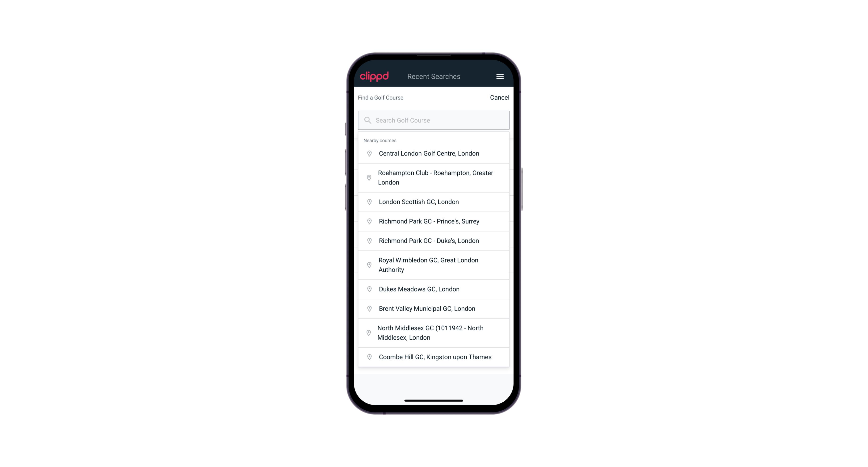This screenshot has width=868, height=467.
Task: Select Brent Valley Municipal GC London
Action: point(434,308)
